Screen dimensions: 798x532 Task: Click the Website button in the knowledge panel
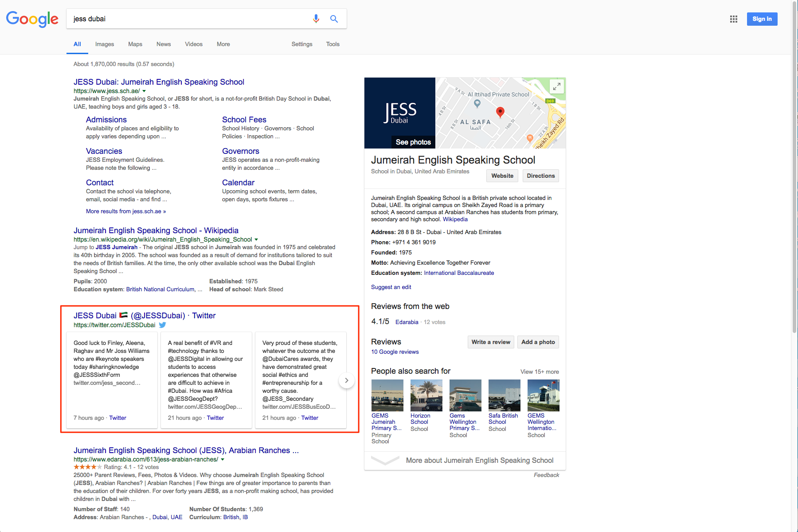tap(502, 176)
